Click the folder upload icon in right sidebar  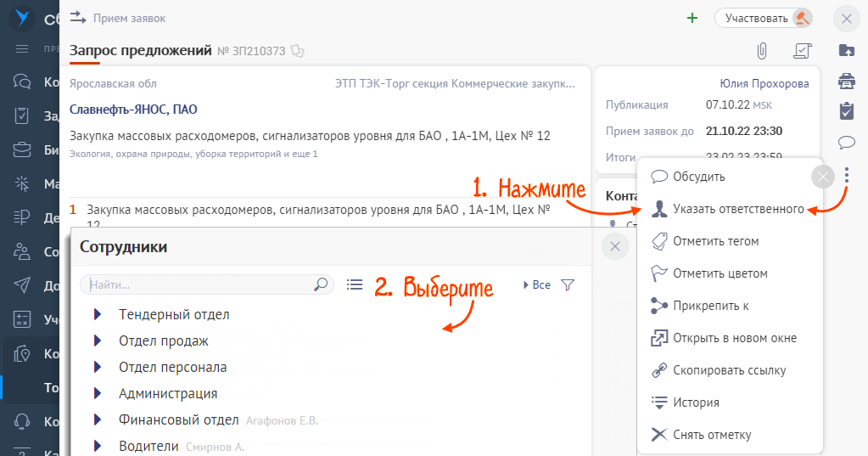point(847,50)
